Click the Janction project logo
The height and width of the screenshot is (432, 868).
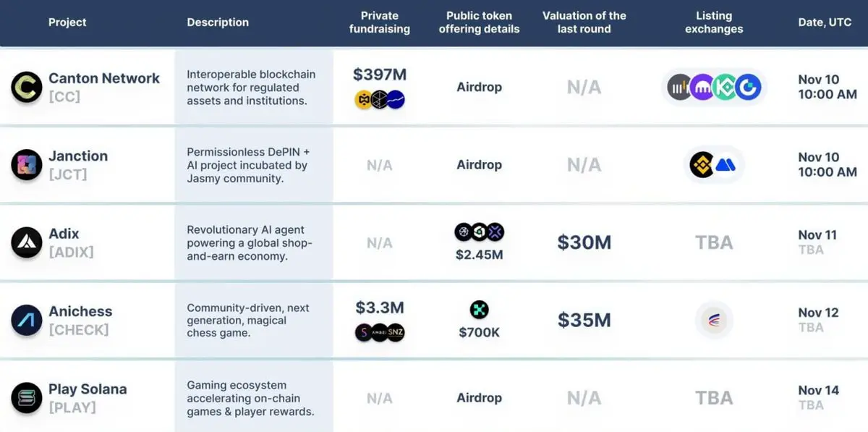tap(27, 165)
